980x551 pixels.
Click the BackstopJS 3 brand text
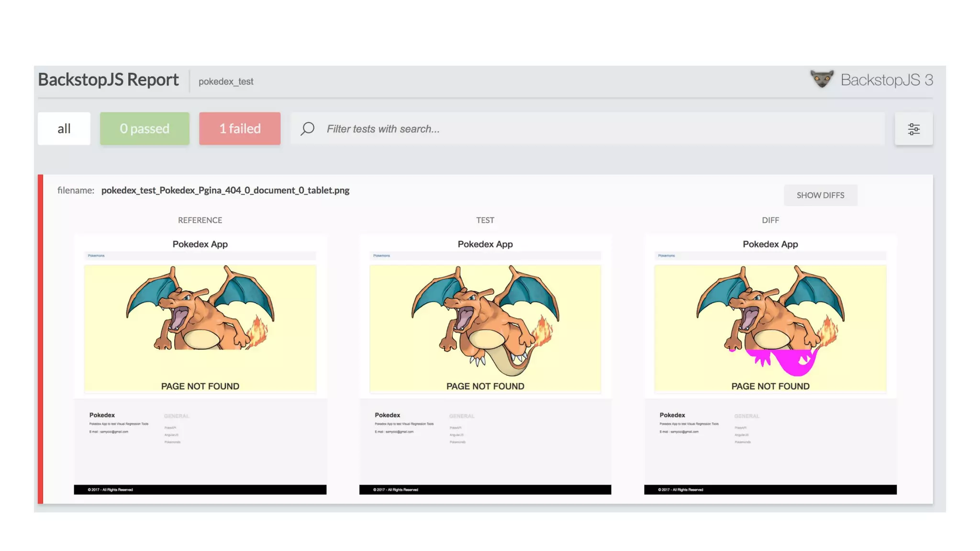pyautogui.click(x=886, y=80)
